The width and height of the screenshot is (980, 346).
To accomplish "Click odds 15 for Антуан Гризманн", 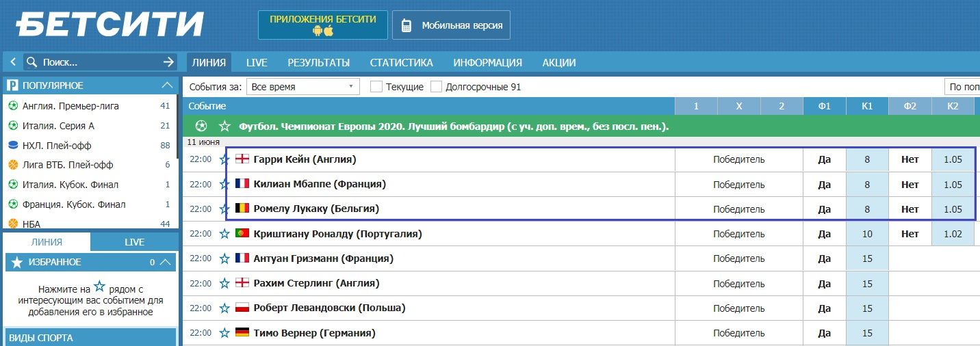I will click(x=867, y=258).
